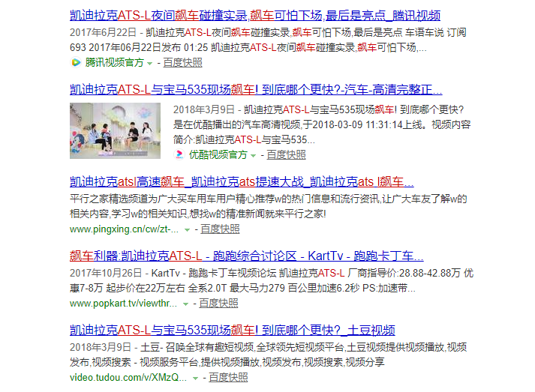This screenshot has width=535, height=392.
Task: Open video.tudou.com/v/XMzQ URL link
Action: coord(128,378)
